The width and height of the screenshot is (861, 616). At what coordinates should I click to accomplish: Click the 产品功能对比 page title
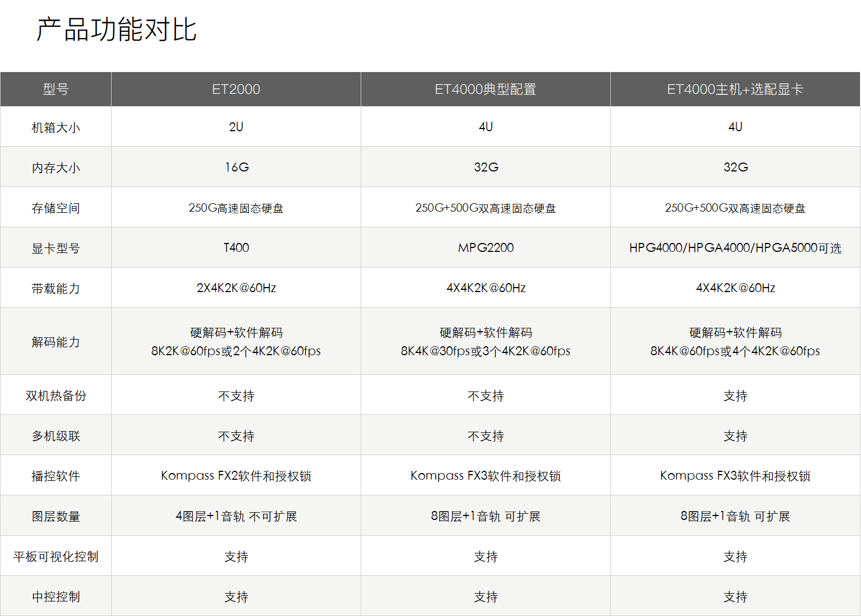(117, 30)
